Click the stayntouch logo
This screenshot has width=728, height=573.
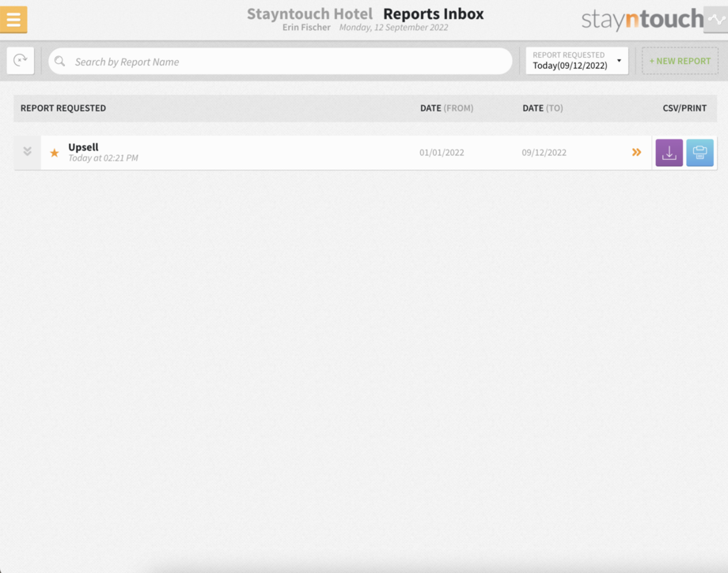click(x=643, y=20)
